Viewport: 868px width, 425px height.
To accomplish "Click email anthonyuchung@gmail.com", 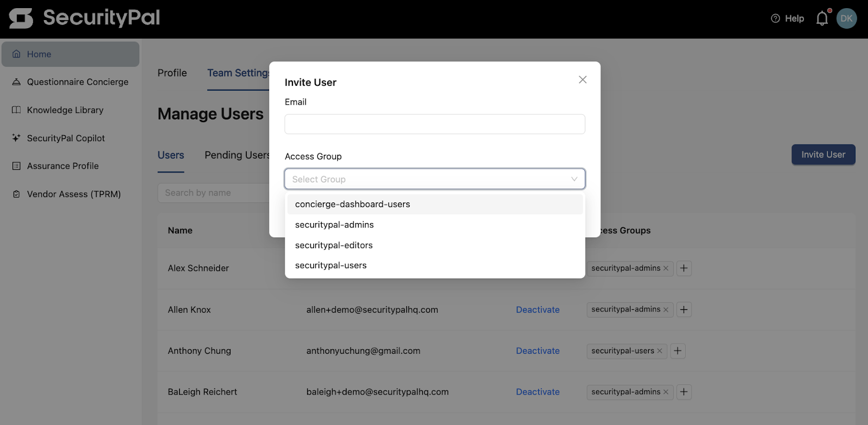I will tap(363, 351).
